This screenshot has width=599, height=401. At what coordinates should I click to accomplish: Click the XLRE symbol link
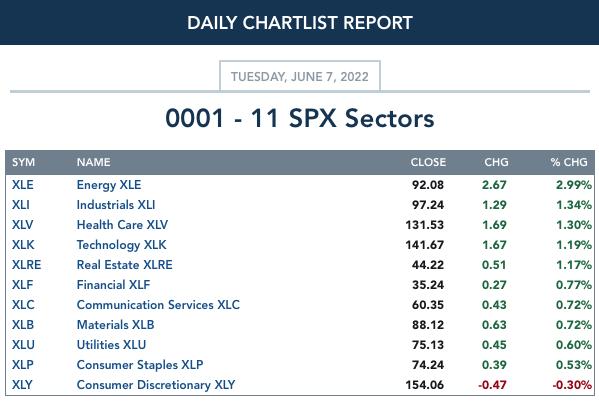click(26, 265)
